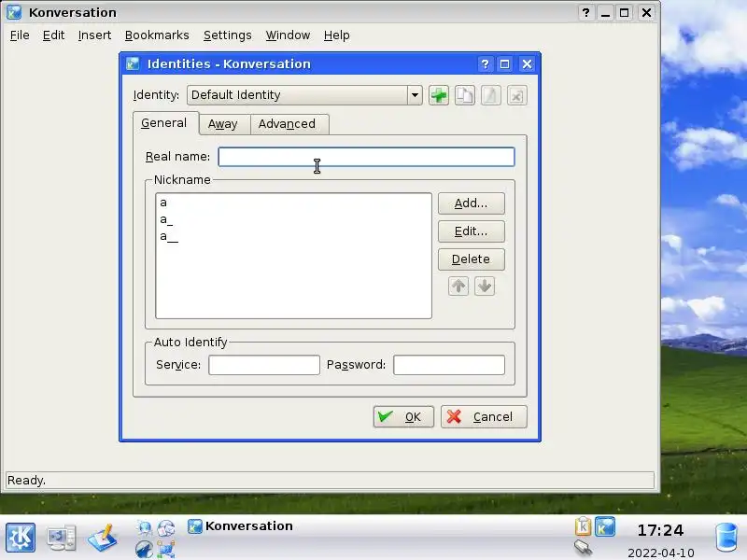Cancel the Identities dialog
The width and height of the screenshot is (747, 560).
(484, 416)
